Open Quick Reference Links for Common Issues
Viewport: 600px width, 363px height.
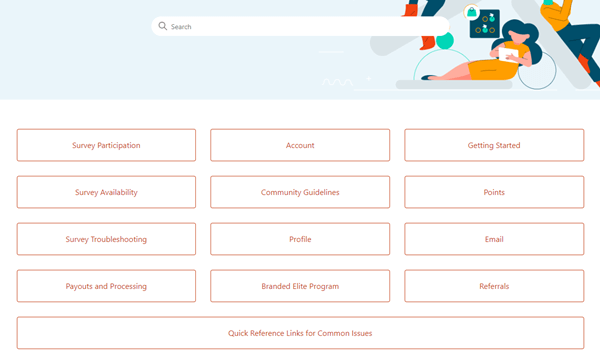300,333
